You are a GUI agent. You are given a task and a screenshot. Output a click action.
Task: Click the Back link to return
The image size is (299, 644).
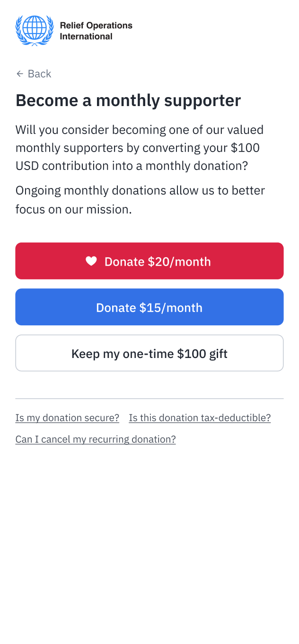pos(33,73)
